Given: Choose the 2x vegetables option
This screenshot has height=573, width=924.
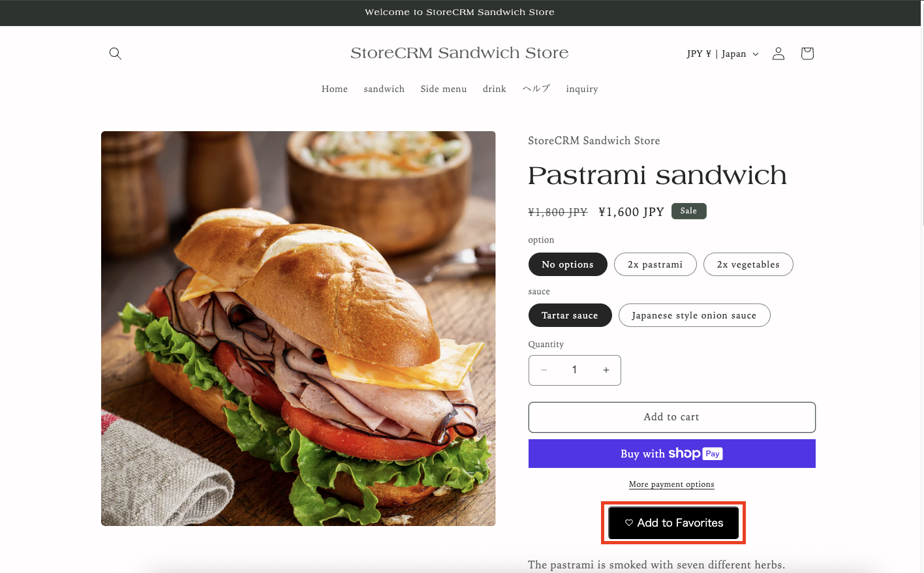Looking at the screenshot, I should 748,264.
